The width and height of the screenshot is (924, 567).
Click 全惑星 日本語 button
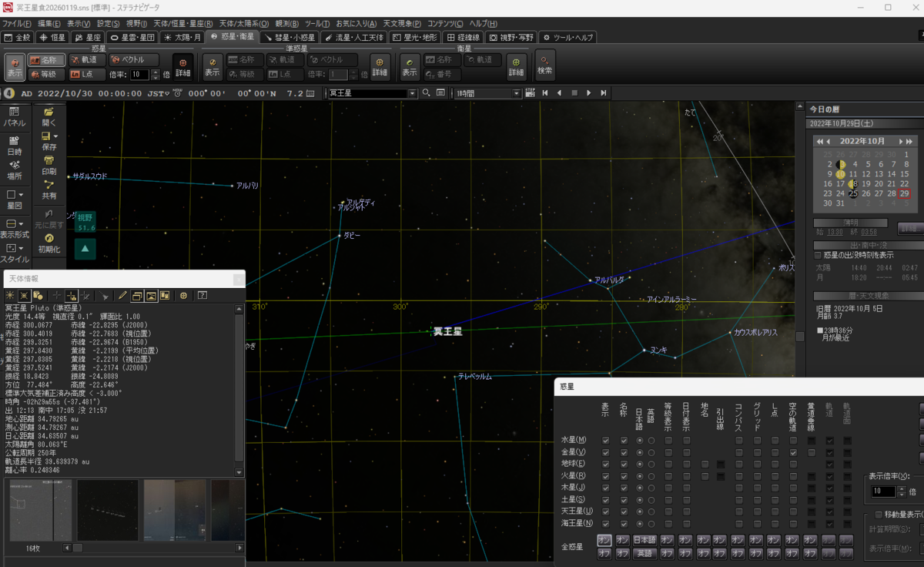coord(644,540)
